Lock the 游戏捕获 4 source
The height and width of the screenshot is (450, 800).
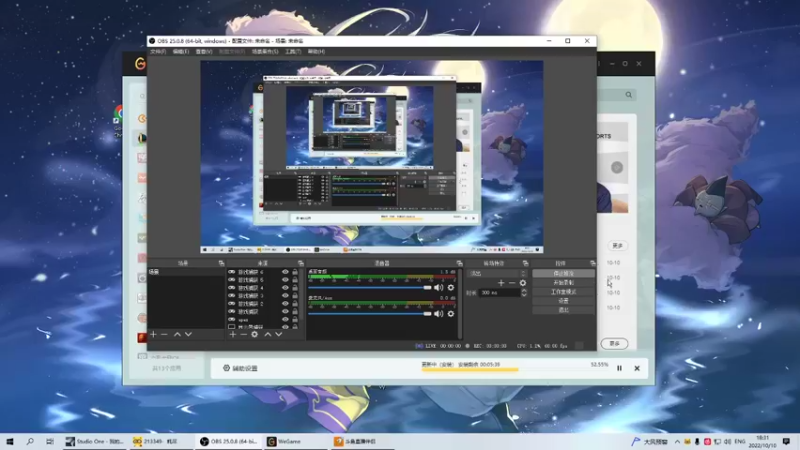(x=295, y=288)
